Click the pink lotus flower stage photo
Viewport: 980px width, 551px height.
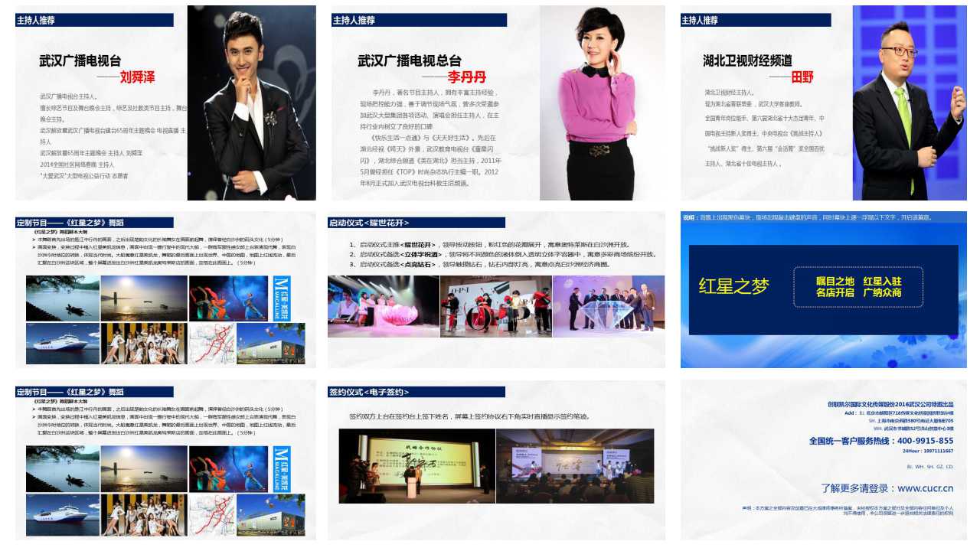pyautogui.click(x=383, y=306)
